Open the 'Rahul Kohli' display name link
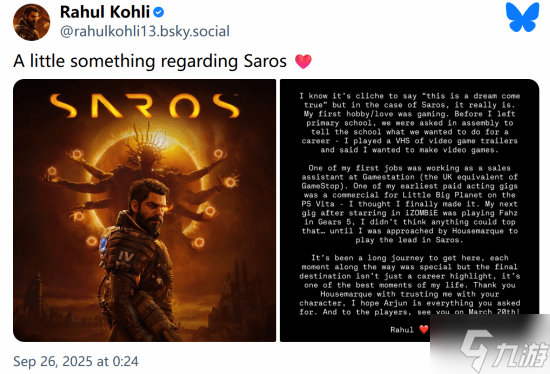This screenshot has height=374, width=550. pos(105,12)
